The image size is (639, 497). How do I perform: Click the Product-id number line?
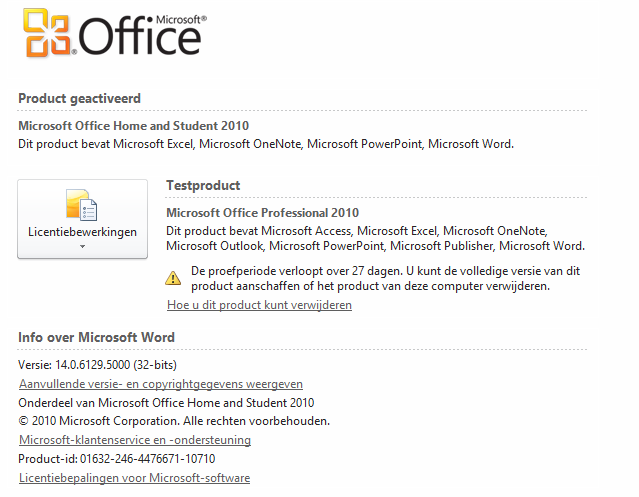click(117, 459)
